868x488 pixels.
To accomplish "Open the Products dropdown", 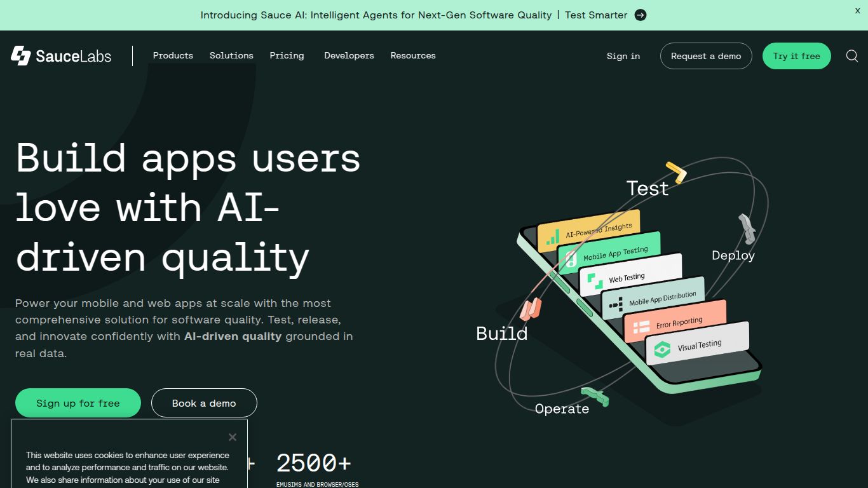I will (172, 56).
